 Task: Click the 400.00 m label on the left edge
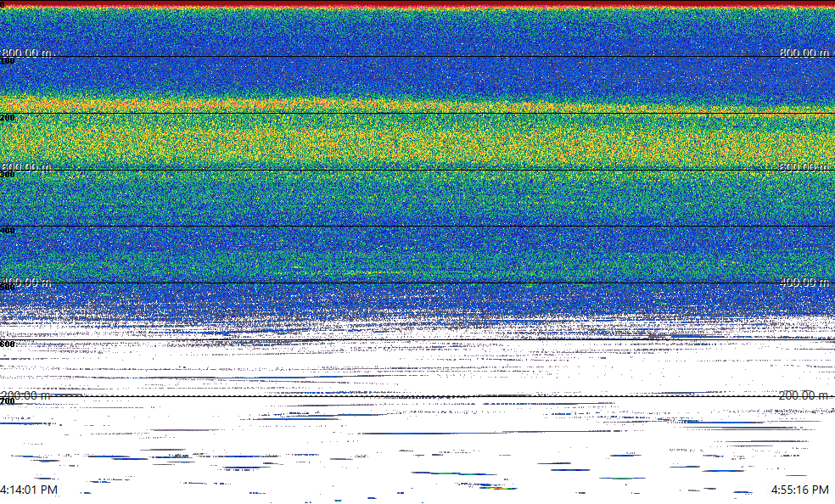(x=25, y=282)
